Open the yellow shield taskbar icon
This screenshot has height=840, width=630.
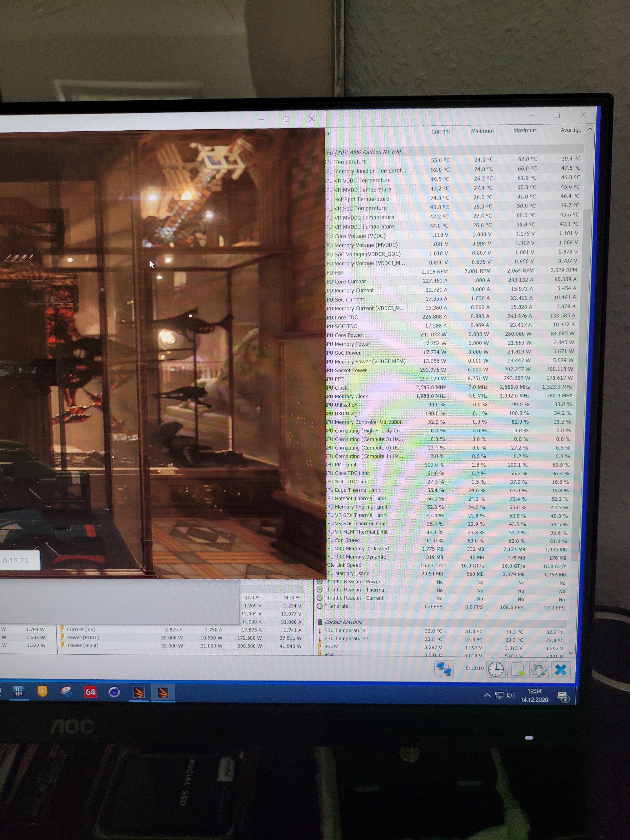42,691
